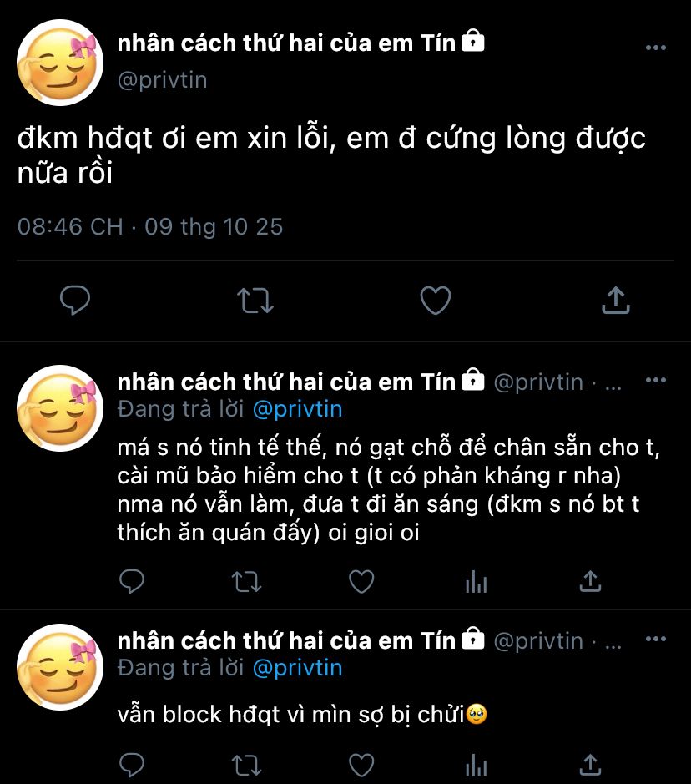Like the 'vẫn block hđqt' tweet
The image size is (691, 784).
click(x=361, y=764)
